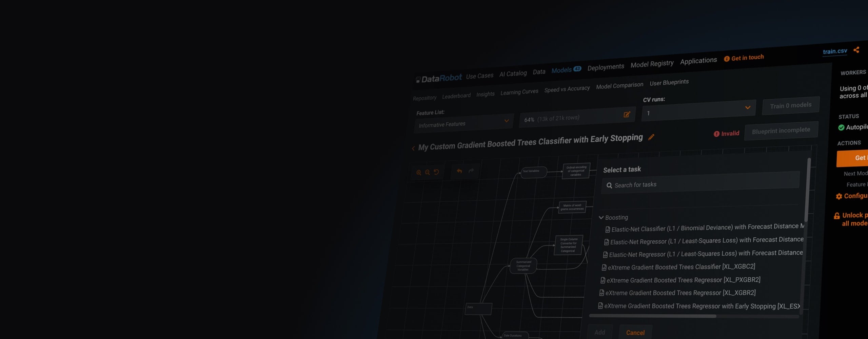
Task: Redo the blueprint edit
Action: pyautogui.click(x=471, y=171)
